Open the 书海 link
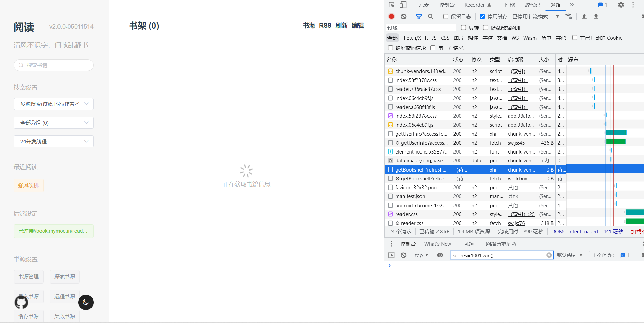Viewport: 644px width, 323px height. pyautogui.click(x=308, y=25)
